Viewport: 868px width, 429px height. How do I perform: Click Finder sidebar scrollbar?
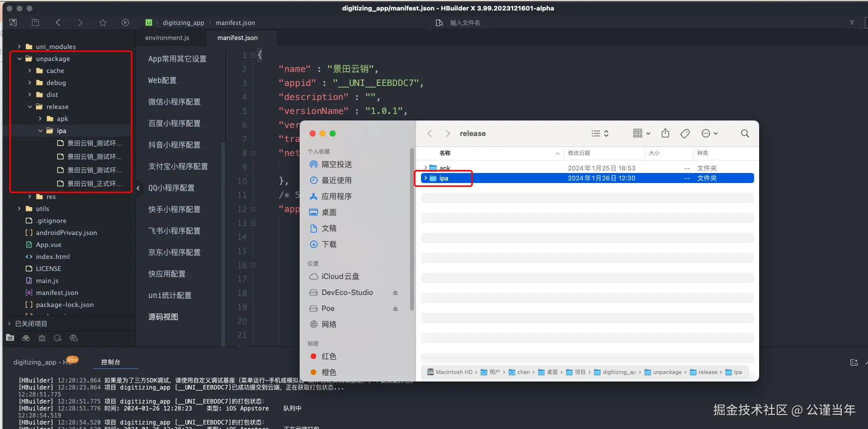(412, 228)
